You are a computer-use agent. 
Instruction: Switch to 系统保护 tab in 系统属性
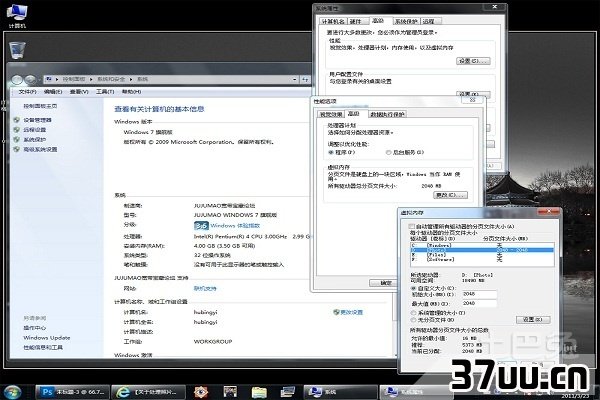point(406,21)
